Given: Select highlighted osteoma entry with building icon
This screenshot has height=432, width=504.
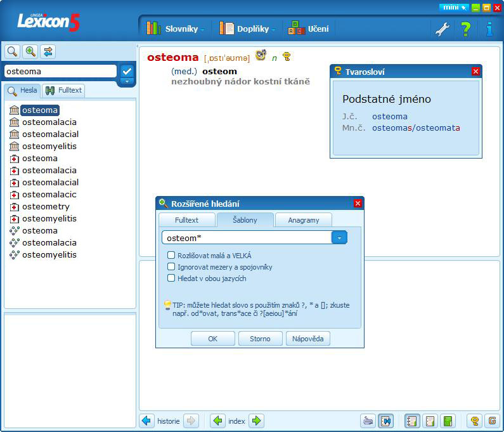Looking at the screenshot, I should 40,110.
